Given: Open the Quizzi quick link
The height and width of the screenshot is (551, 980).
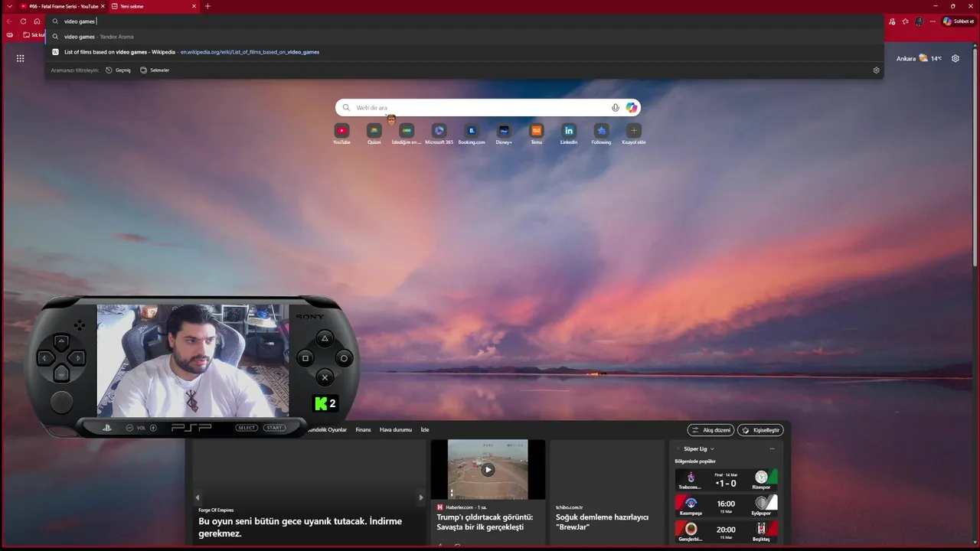Looking at the screenshot, I should (374, 134).
